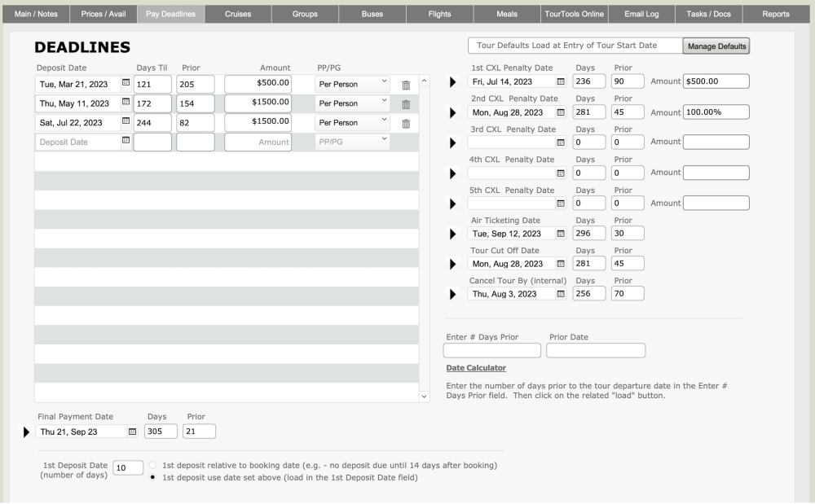Image resolution: width=815 pixels, height=504 pixels.
Task: Open the Reports tab
Action: point(776,14)
